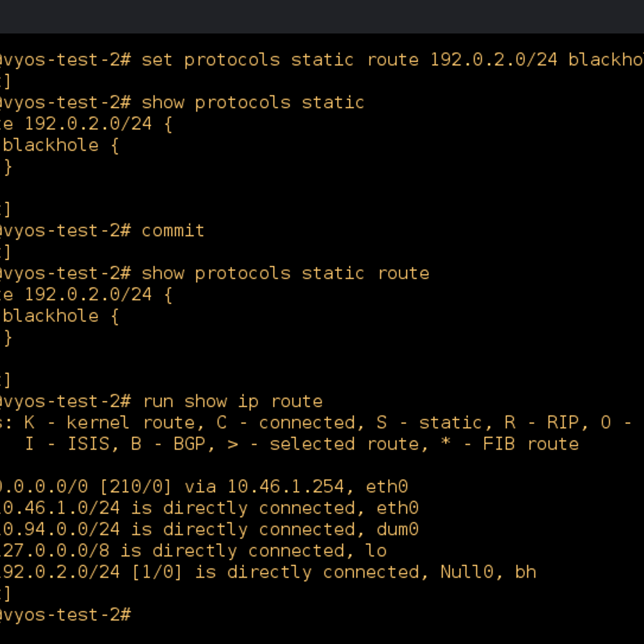Click the 'RIP' legend entry
This screenshot has height=644, width=644.
click(562, 423)
